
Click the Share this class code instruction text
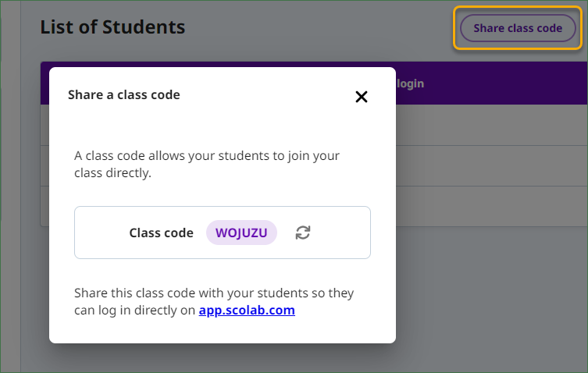click(x=214, y=301)
